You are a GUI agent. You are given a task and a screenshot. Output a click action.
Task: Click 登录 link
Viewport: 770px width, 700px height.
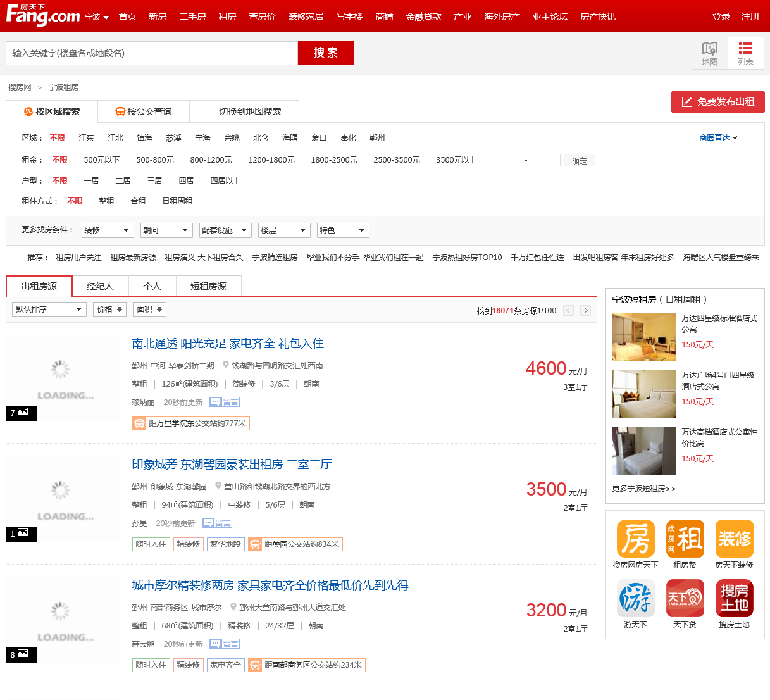pos(721,16)
